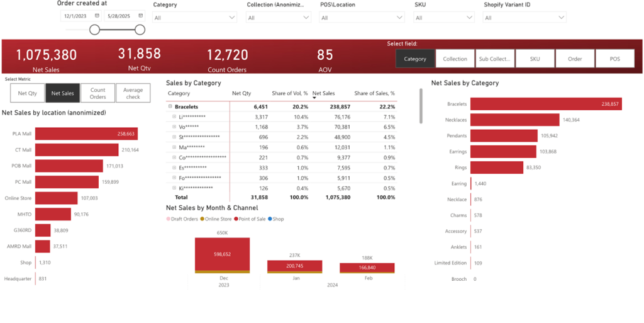The image size is (644, 323).
Task: Switch field to SKU
Action: pos(535,59)
